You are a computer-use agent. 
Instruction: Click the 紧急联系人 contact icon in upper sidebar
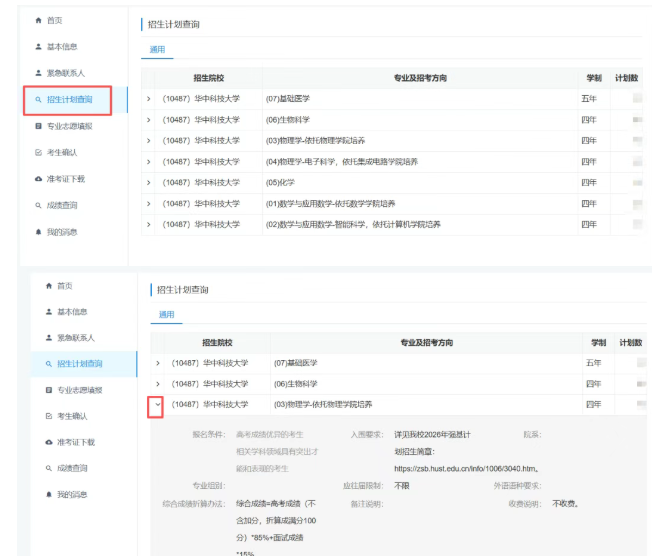(38, 73)
